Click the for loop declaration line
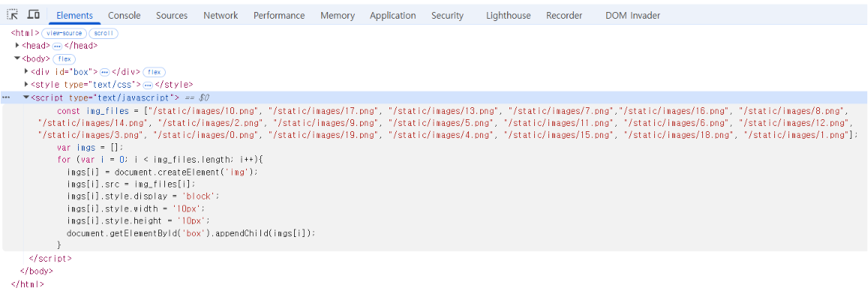The width and height of the screenshot is (868, 294). tap(160, 160)
